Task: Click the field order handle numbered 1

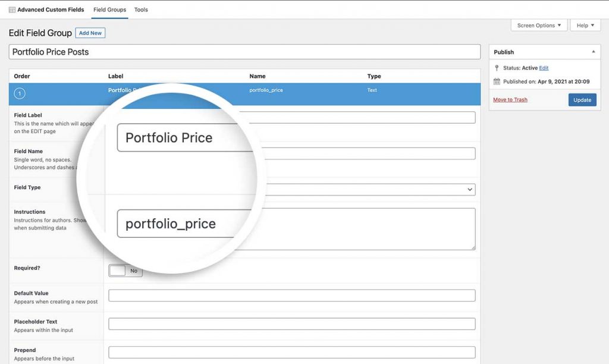Action: (x=20, y=93)
